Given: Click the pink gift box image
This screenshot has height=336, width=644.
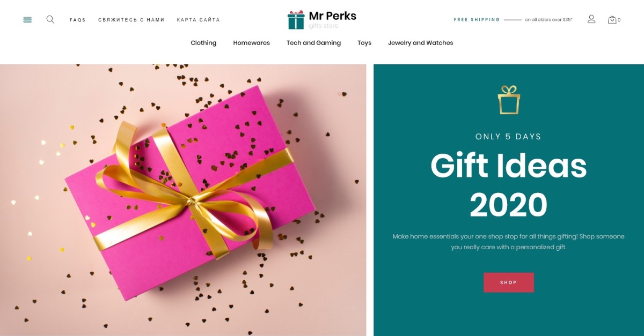Looking at the screenshot, I should [x=183, y=200].
